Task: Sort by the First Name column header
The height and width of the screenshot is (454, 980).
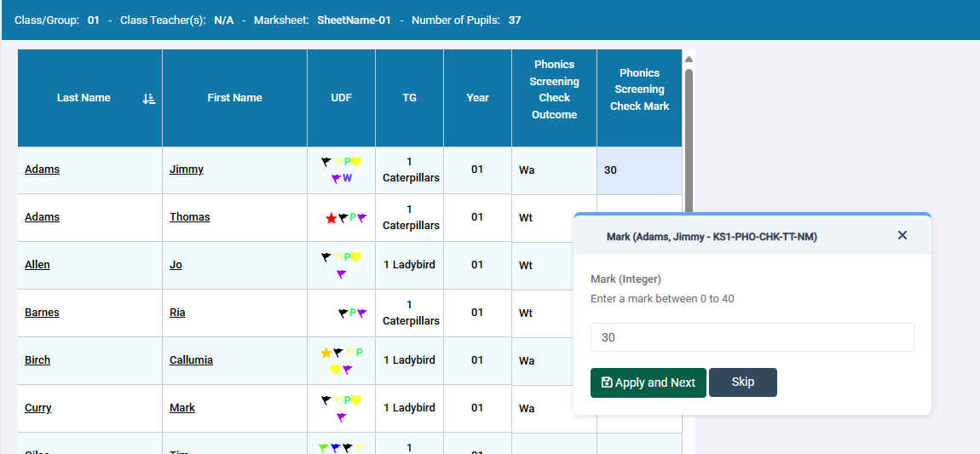Action: (x=234, y=98)
